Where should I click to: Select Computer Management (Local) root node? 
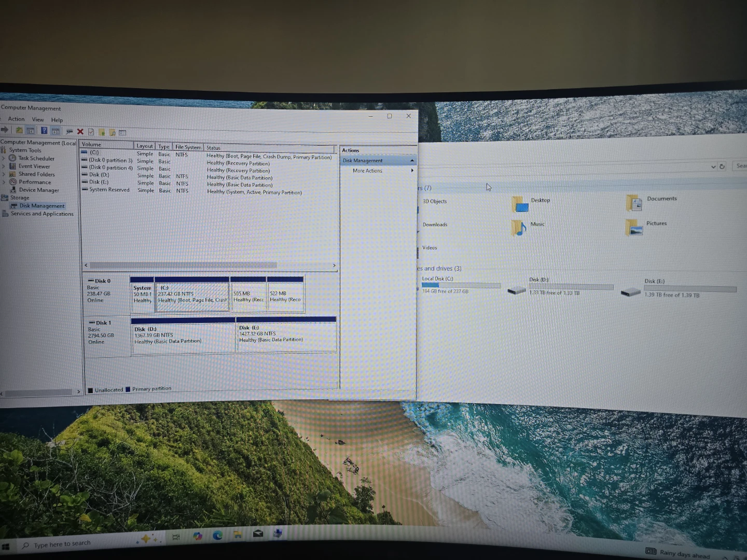point(38,142)
